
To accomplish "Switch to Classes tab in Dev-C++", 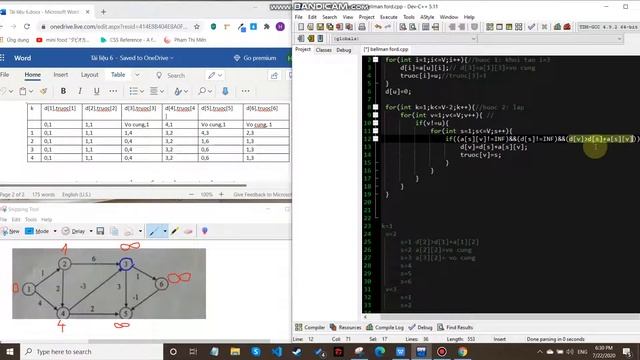I will 324,50.
